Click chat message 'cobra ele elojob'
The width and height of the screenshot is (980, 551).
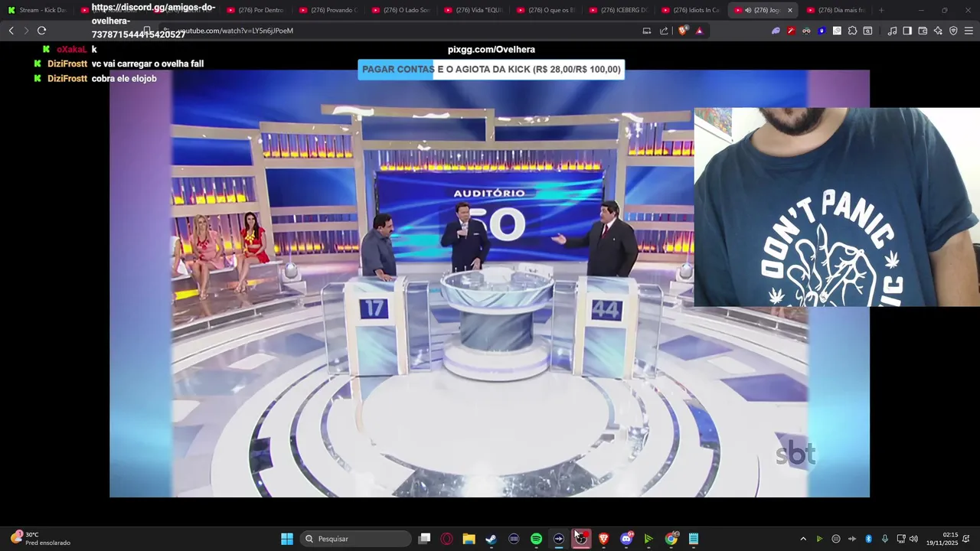[124, 78]
